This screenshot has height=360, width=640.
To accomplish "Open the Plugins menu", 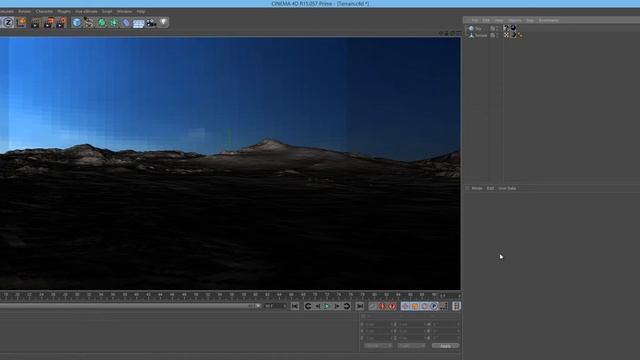I will click(x=64, y=11).
